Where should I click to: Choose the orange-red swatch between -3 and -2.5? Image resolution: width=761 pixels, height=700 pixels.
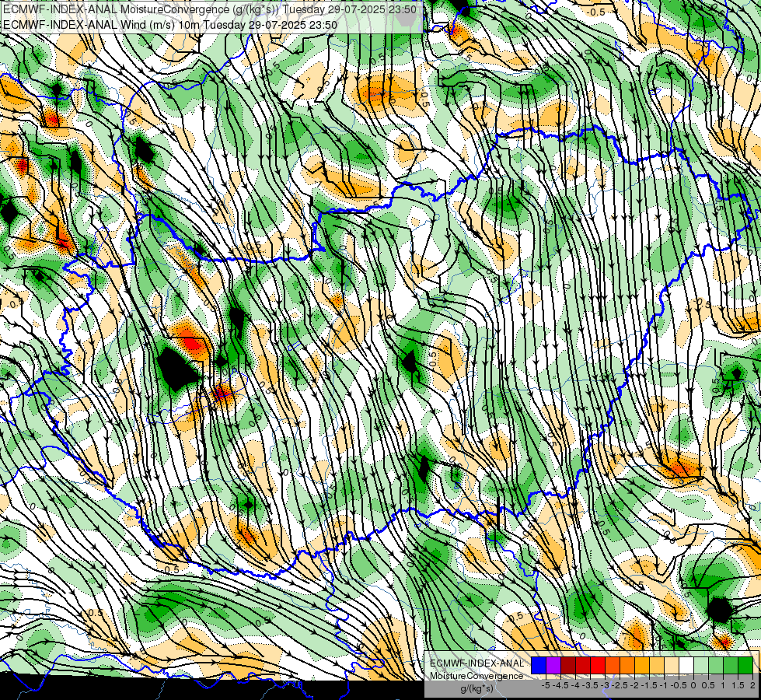point(613,666)
